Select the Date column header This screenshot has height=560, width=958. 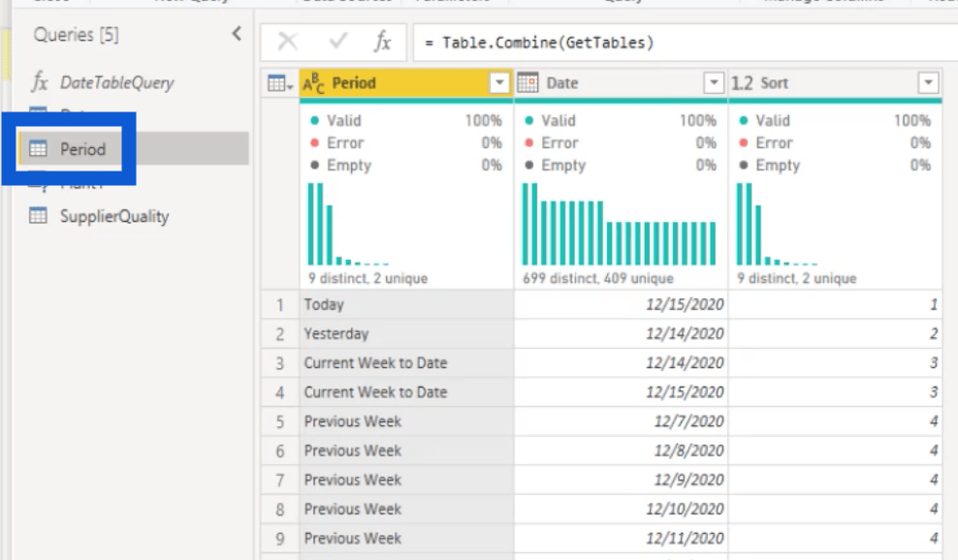(x=621, y=83)
